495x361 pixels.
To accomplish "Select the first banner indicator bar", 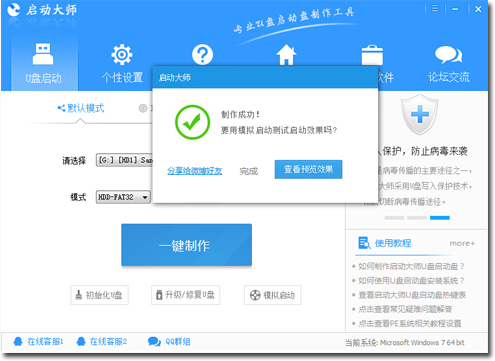I will pos(394,218).
